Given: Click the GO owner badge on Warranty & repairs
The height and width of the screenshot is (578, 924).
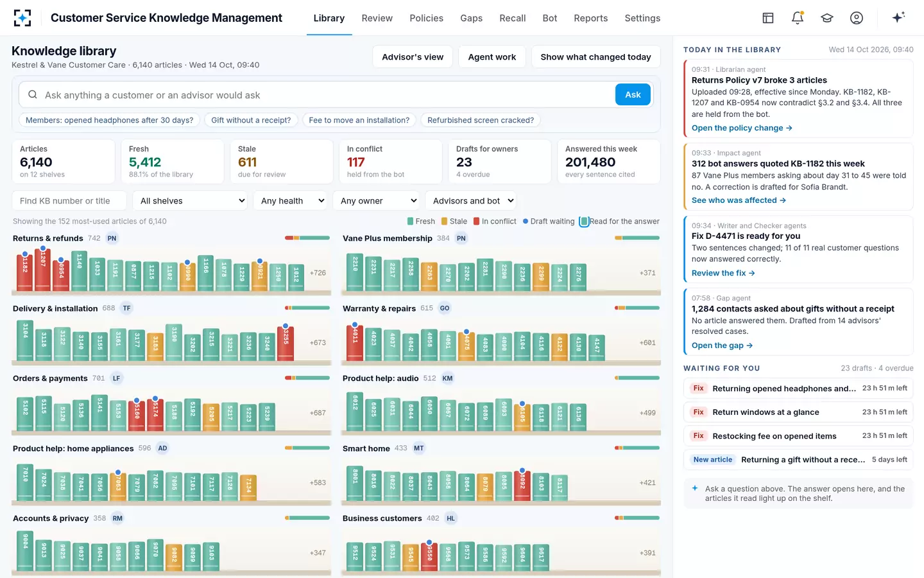Looking at the screenshot, I should 445,308.
